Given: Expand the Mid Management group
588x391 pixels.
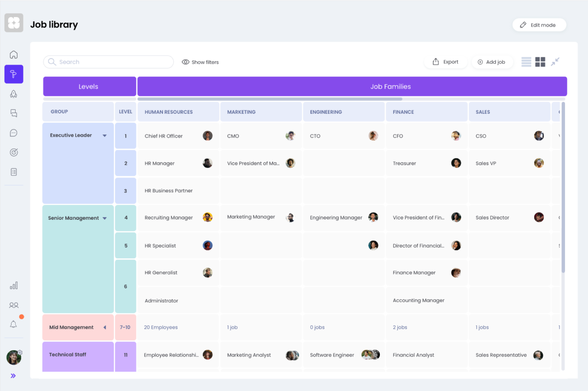Looking at the screenshot, I should (104, 328).
